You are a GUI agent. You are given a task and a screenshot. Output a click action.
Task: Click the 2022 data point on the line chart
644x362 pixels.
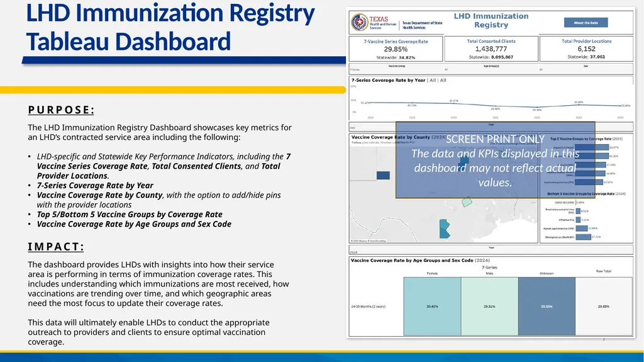[537, 107]
